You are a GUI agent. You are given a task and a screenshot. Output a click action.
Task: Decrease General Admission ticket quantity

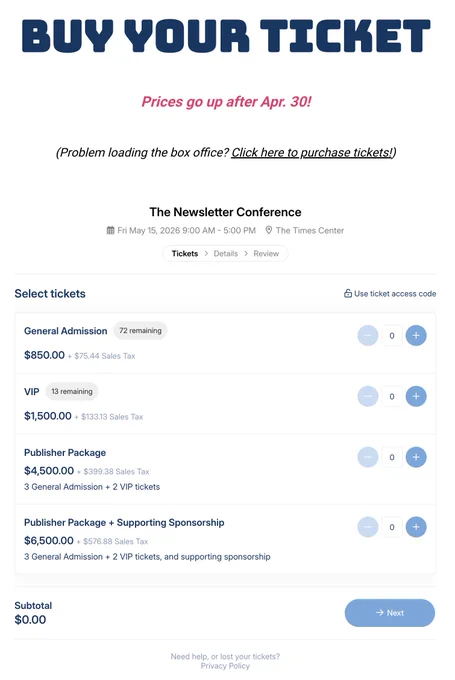(368, 336)
